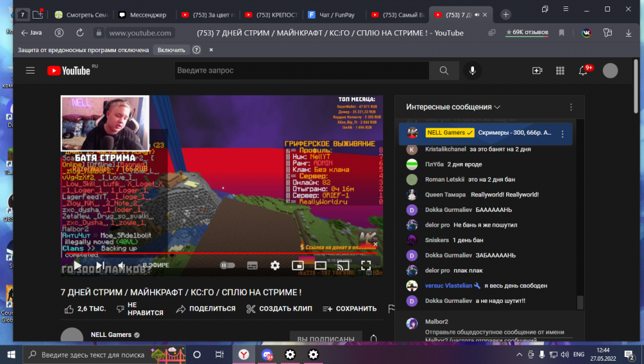The height and width of the screenshot is (364, 644).
Task: Reload the current page
Action: coord(80,33)
